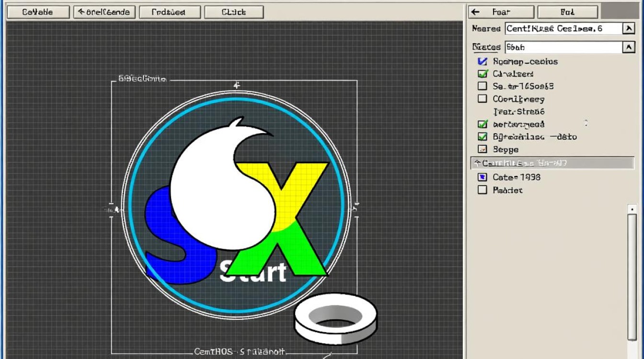Check the last unchecked checkbox below Cate 1938
The height and width of the screenshot is (359, 644).
[x=483, y=190]
